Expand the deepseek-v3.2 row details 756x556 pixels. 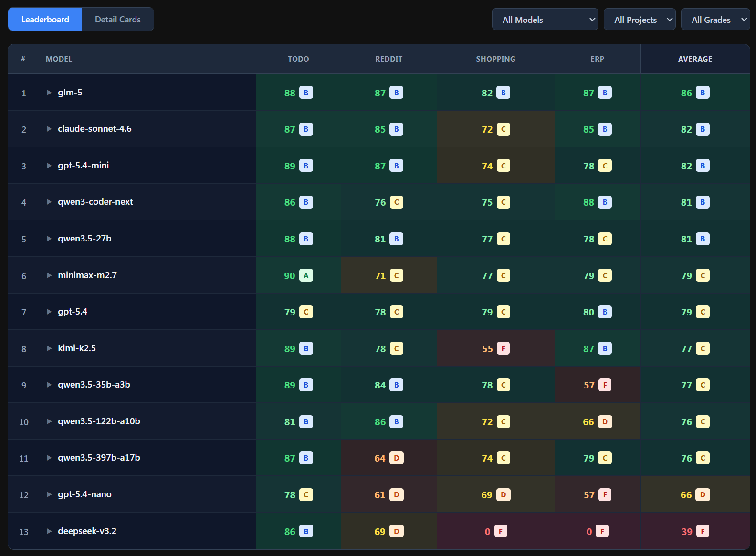pyautogui.click(x=49, y=531)
